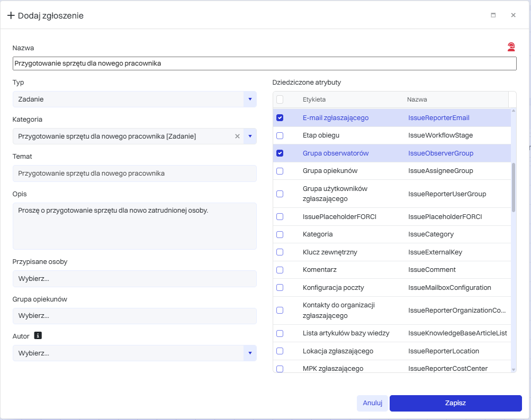
Task: Click scroll-up arrow in attributes list
Action: (x=514, y=111)
